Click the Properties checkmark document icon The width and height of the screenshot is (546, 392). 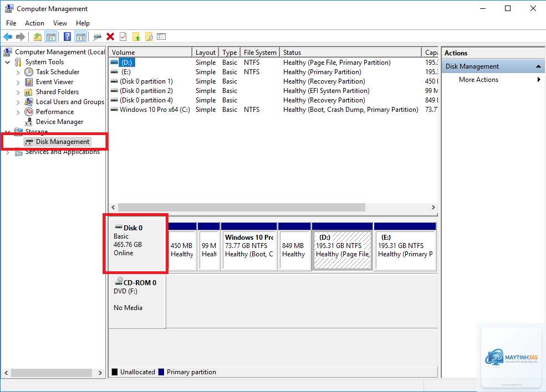(123, 37)
